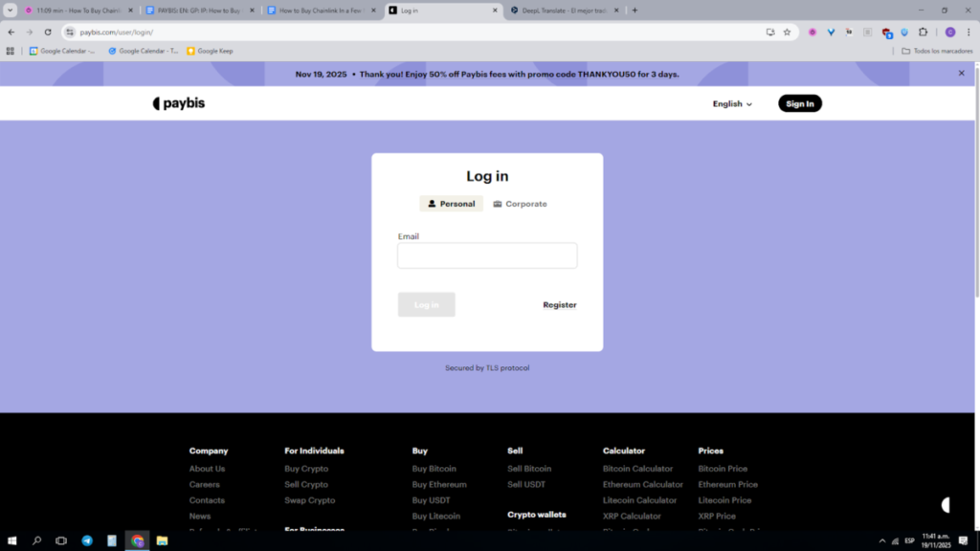Reload the page
Viewport: 980px width, 551px height.
tap(48, 32)
